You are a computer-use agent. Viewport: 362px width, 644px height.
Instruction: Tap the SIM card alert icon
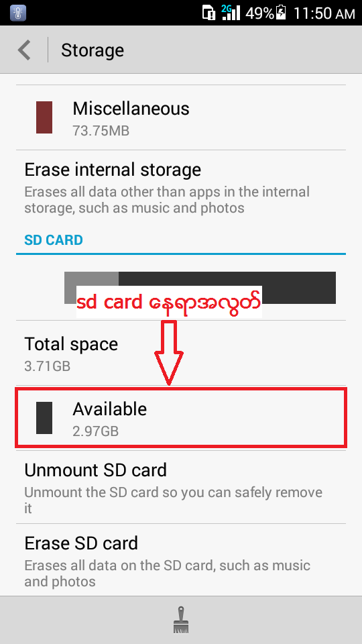coord(208,13)
